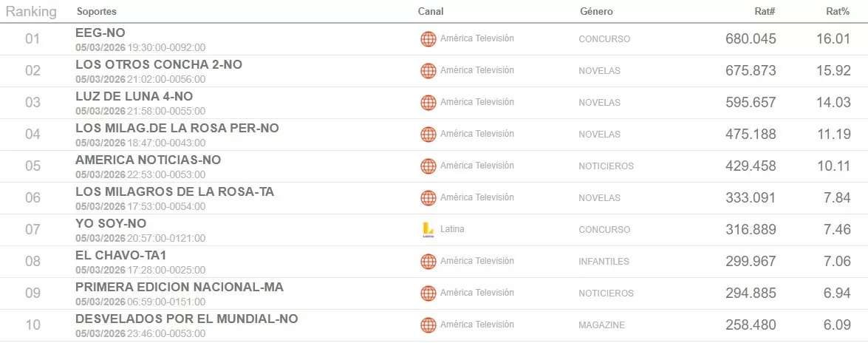Sort the table by Género header

coord(596,12)
